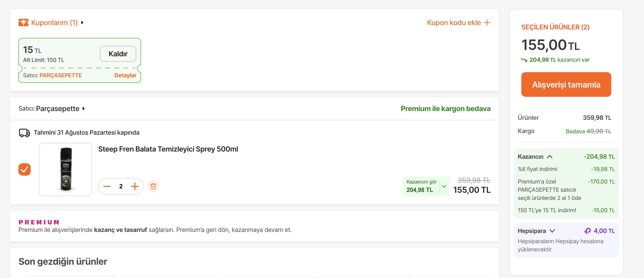Click the downward trend icon beside kazancın var
Image resolution: width=644 pixels, height=278 pixels.
[x=524, y=60]
